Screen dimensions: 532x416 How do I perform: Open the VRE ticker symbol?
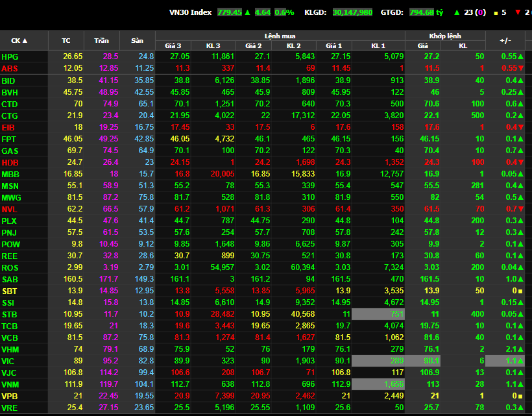click(9, 408)
